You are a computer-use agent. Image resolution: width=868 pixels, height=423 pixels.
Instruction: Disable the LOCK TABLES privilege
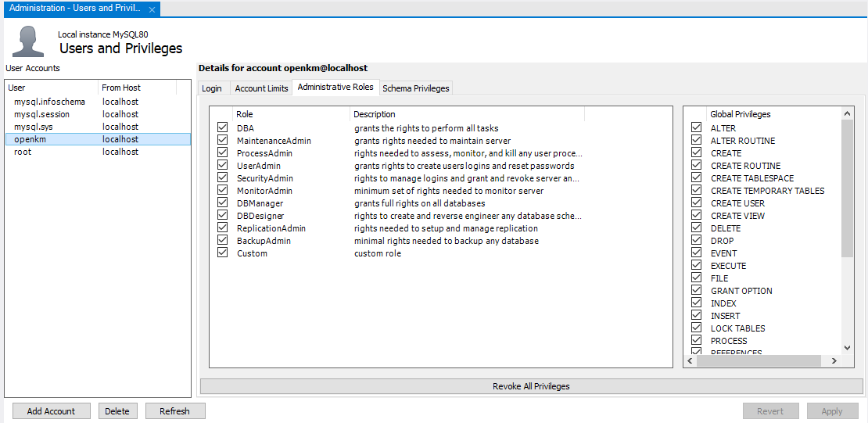click(697, 328)
